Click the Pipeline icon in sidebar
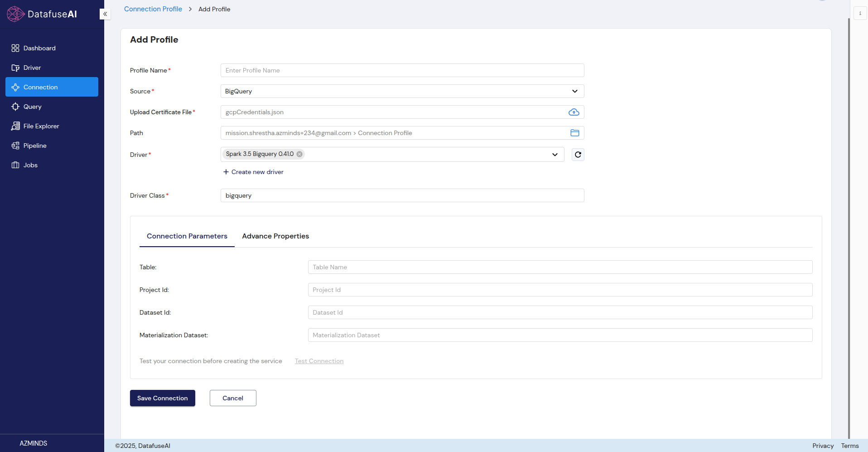 pos(15,146)
